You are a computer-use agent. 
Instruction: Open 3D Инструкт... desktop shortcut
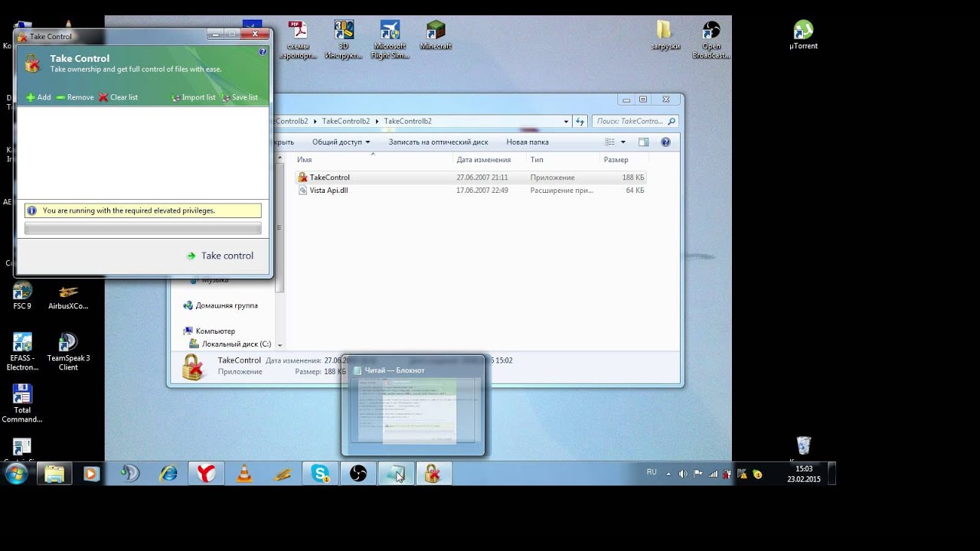pos(344,40)
